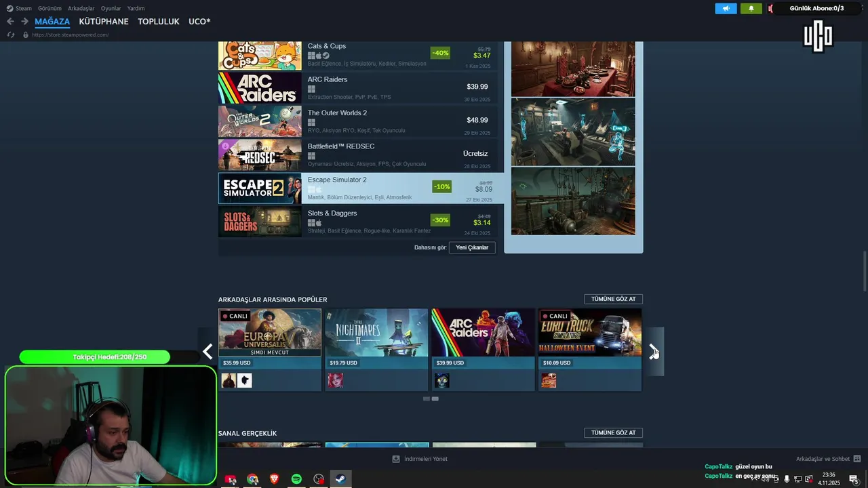Viewport: 868px width, 488px height.
Task: Click the Ücretsiz label on Battlefield REDSEC
Action: pos(475,153)
